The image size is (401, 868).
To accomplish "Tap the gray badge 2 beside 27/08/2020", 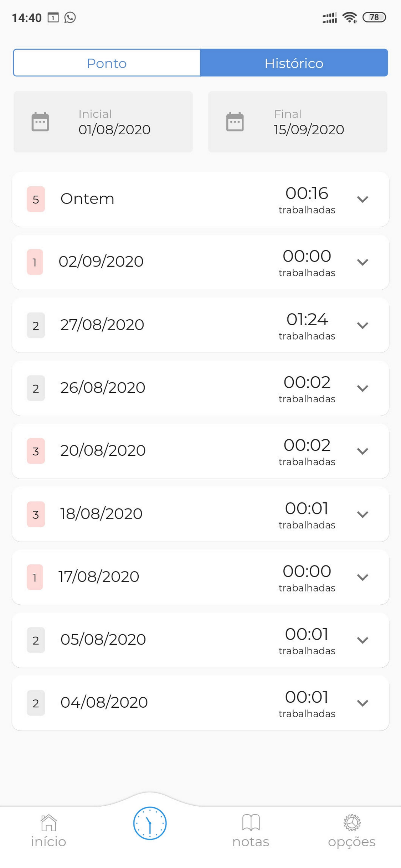I will coord(36,325).
